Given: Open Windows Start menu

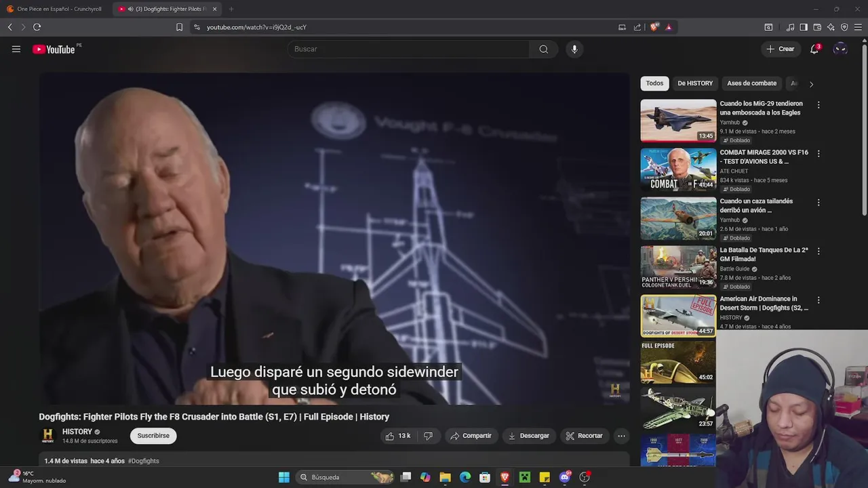Looking at the screenshot, I should [x=284, y=477].
